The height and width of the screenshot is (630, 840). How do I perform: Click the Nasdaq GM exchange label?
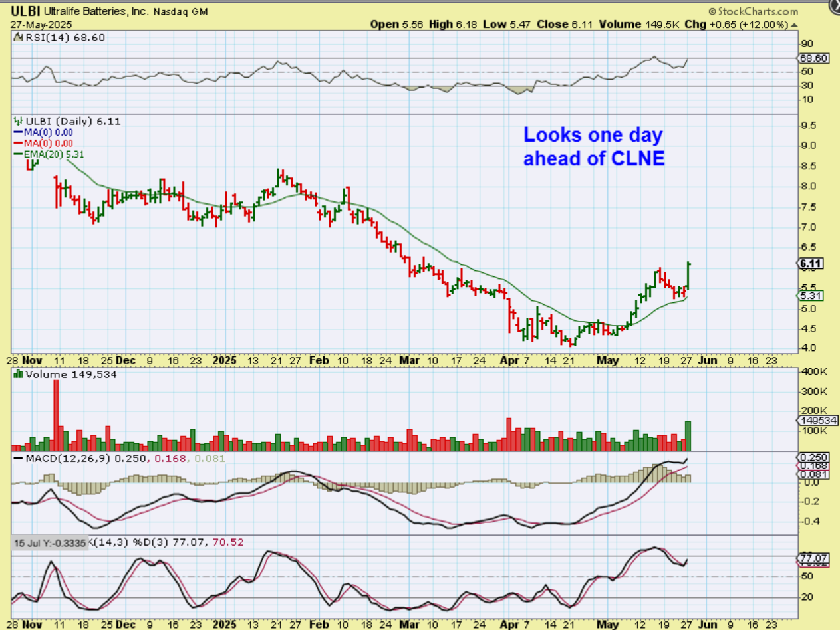click(180, 12)
